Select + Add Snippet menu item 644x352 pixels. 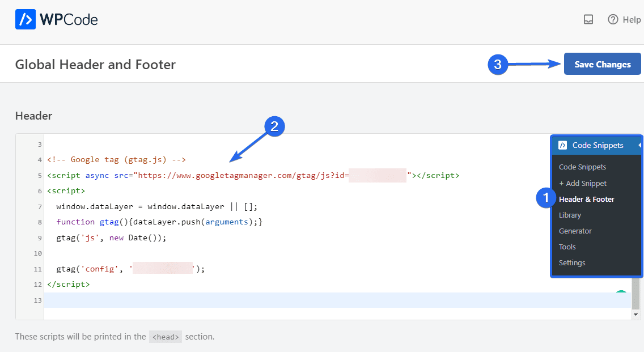point(582,183)
